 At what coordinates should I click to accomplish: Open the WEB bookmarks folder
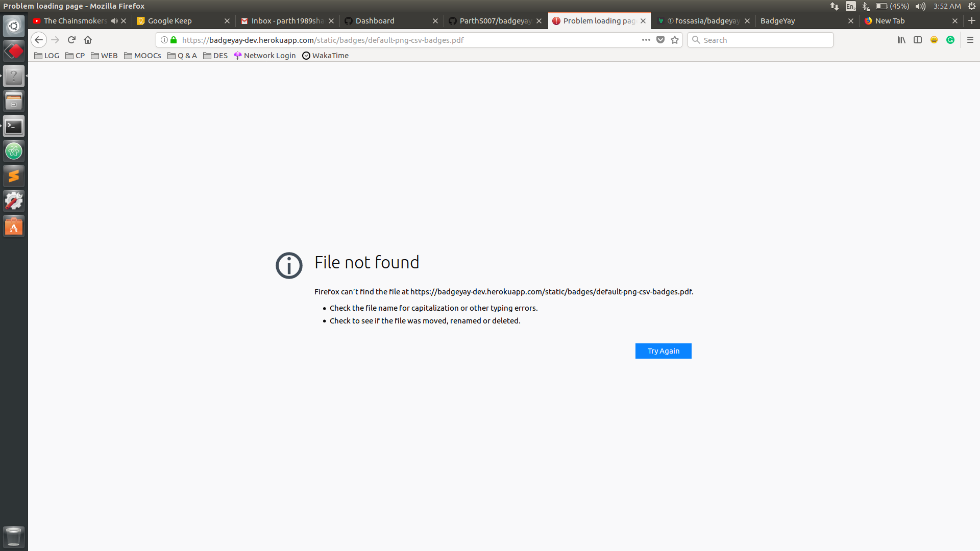[x=104, y=56]
